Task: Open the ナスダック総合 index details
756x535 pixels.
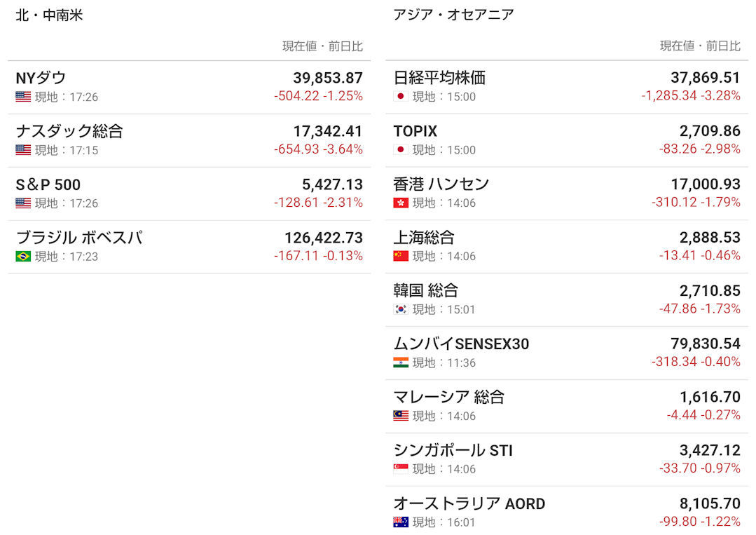Action: [x=69, y=131]
